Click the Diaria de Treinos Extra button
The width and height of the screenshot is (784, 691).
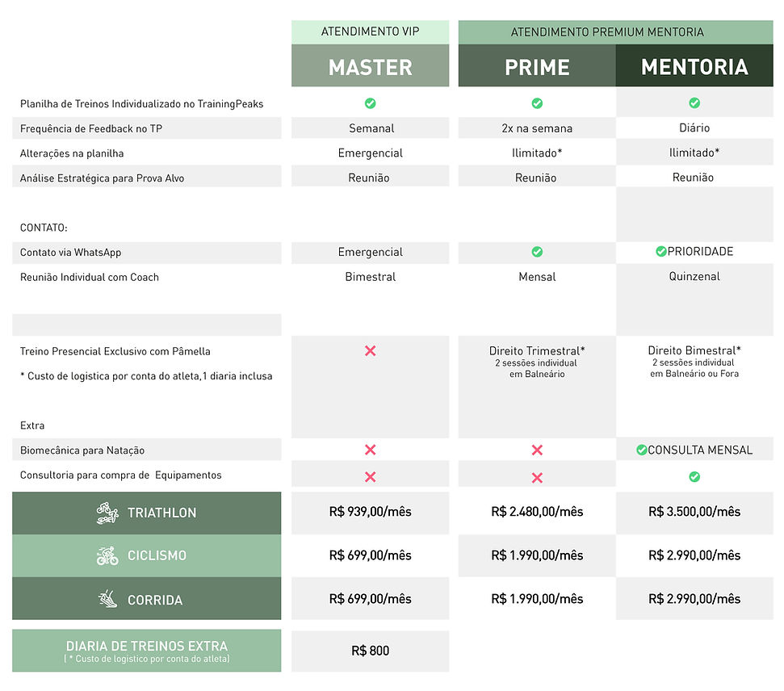[147, 651]
